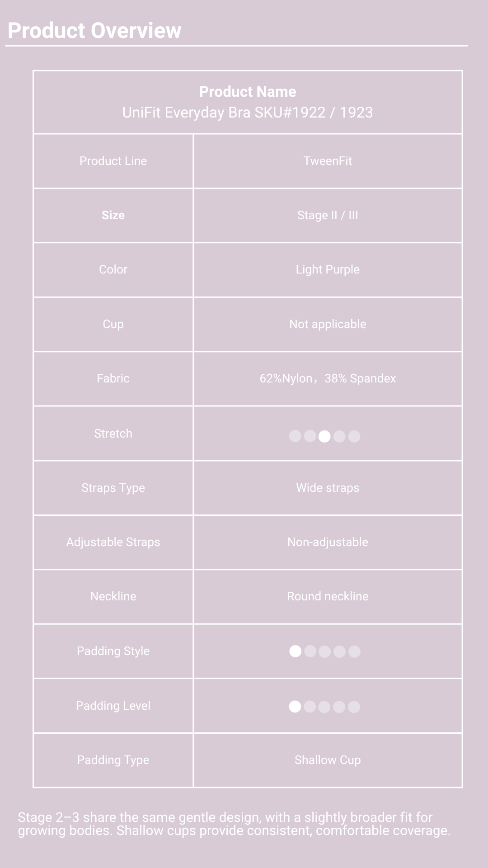Select the Non-adjustable straps value
This screenshot has height=868, width=488.
click(x=328, y=542)
